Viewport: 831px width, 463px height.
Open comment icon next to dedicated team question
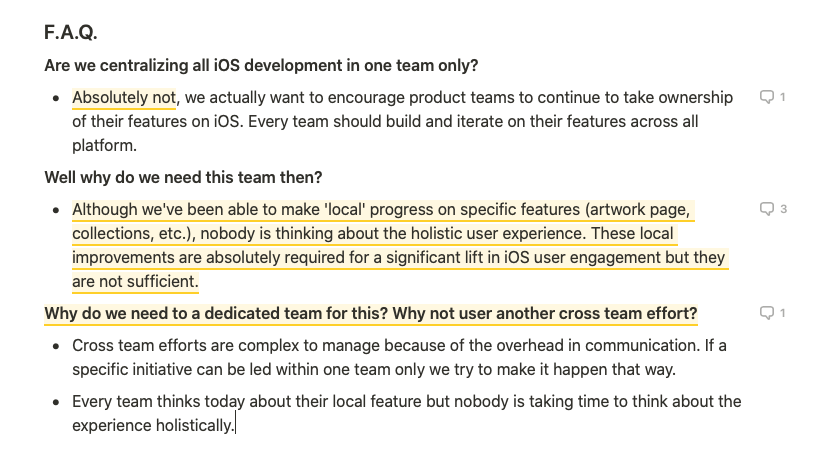[x=772, y=313]
